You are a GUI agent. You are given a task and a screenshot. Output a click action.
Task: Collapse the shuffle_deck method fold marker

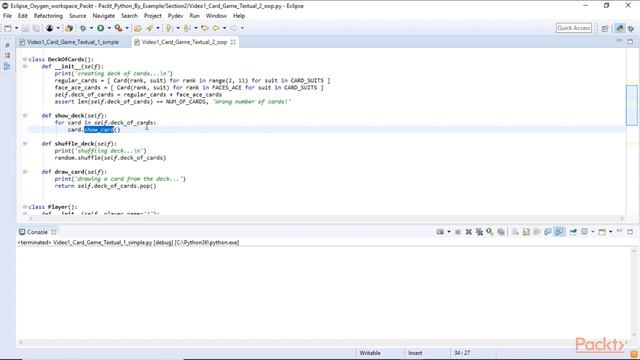click(x=25, y=144)
